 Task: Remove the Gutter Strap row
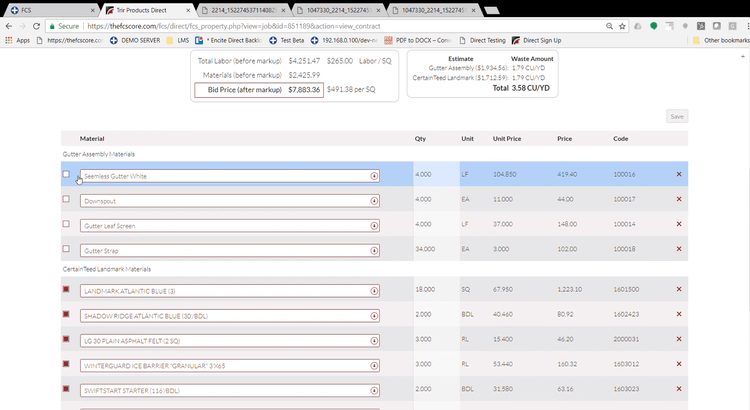(x=679, y=249)
